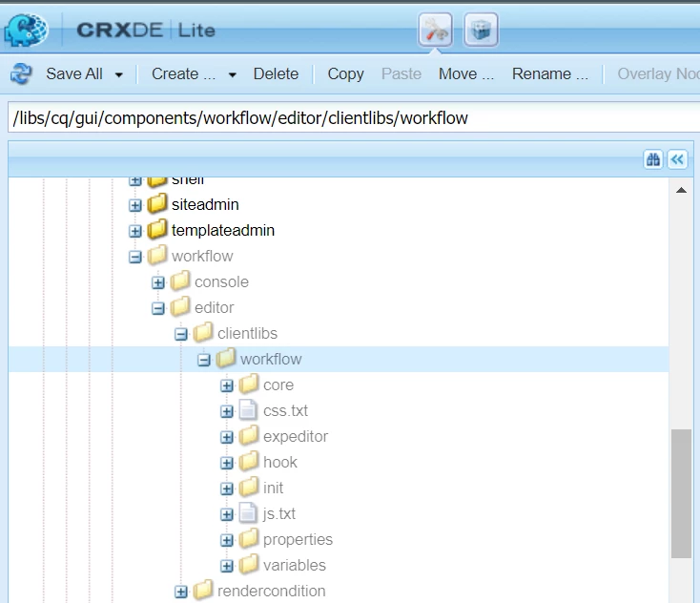Click the templateadmin folder icon
Viewport: 700px width, 603px height.
157,230
